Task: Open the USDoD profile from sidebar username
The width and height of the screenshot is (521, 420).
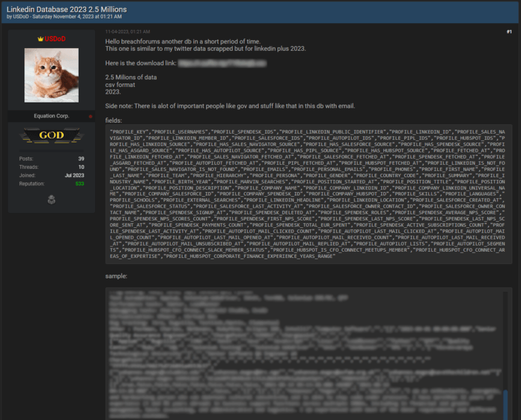Action: [55, 39]
